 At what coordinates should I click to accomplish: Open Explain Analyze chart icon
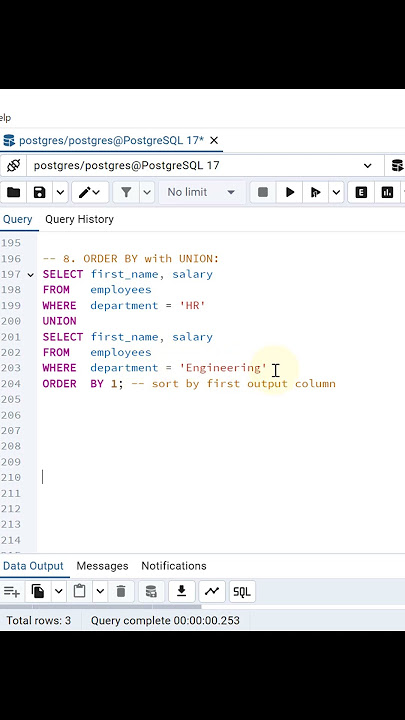coord(387,192)
